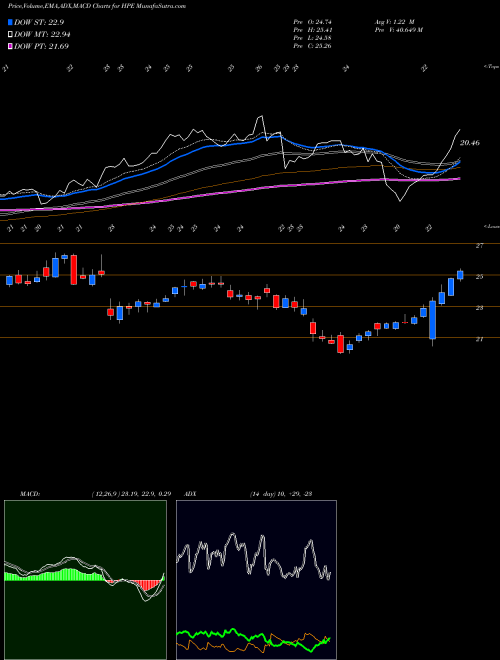
Task: Click the 'Pre H: 25.41' value
Action: 312,30
